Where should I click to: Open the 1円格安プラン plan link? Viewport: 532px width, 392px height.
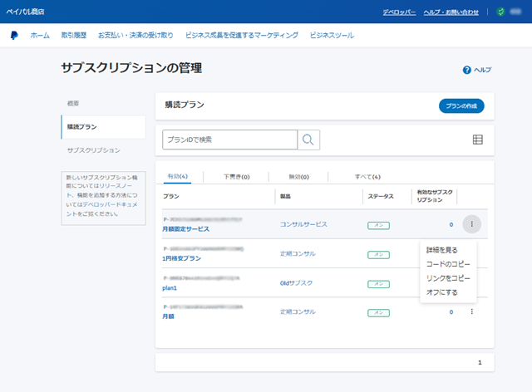point(181,258)
